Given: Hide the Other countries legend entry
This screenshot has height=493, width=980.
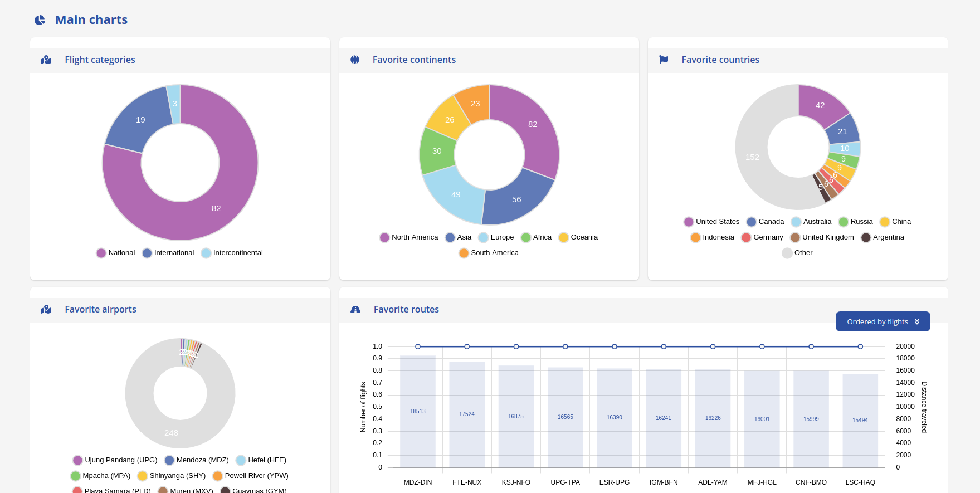Looking at the screenshot, I should tap(797, 253).
